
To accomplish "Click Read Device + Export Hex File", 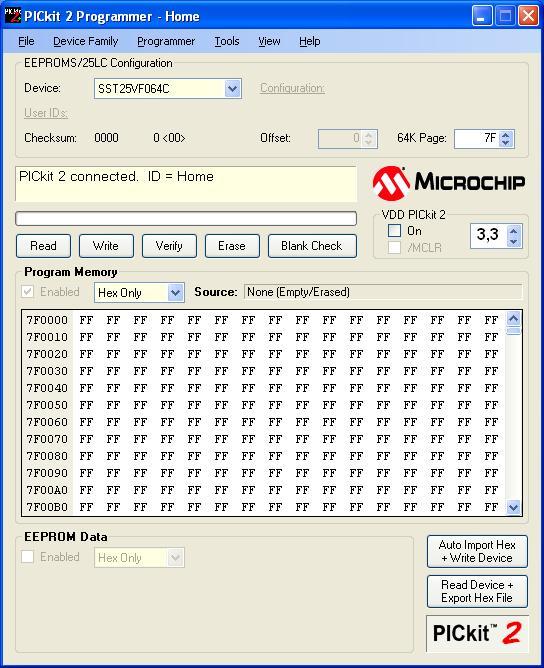I will pos(477,591).
